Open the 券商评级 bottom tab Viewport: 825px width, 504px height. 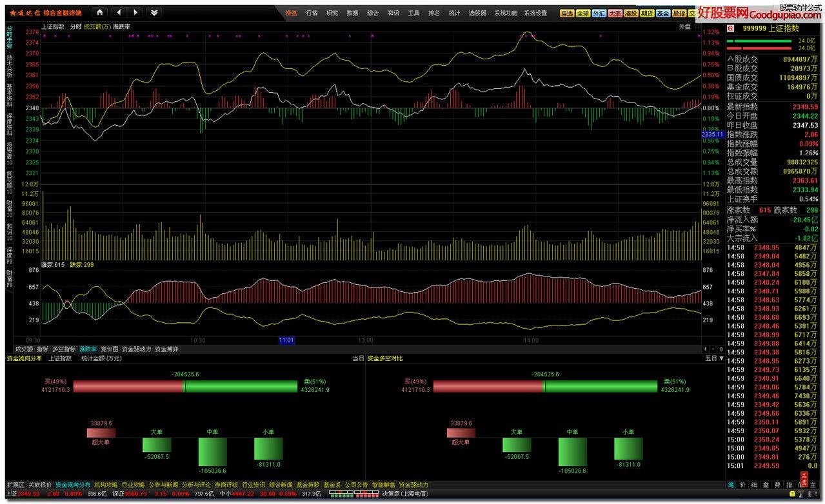point(226,485)
